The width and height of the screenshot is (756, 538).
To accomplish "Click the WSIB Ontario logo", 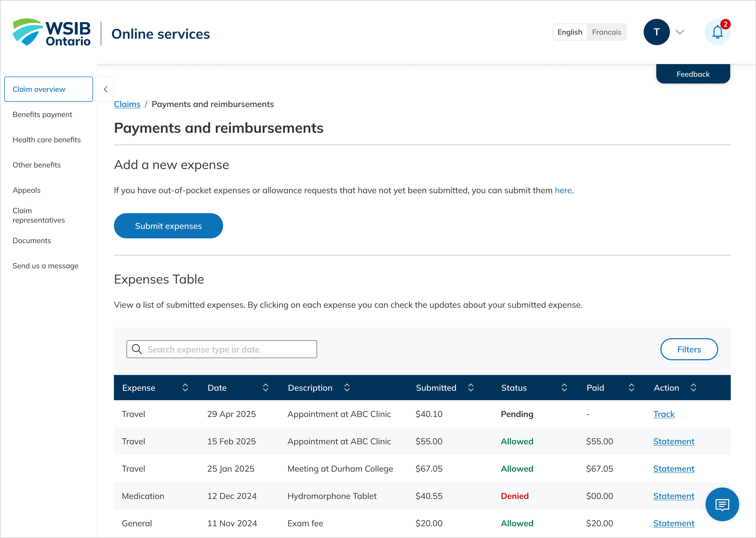I will click(52, 32).
